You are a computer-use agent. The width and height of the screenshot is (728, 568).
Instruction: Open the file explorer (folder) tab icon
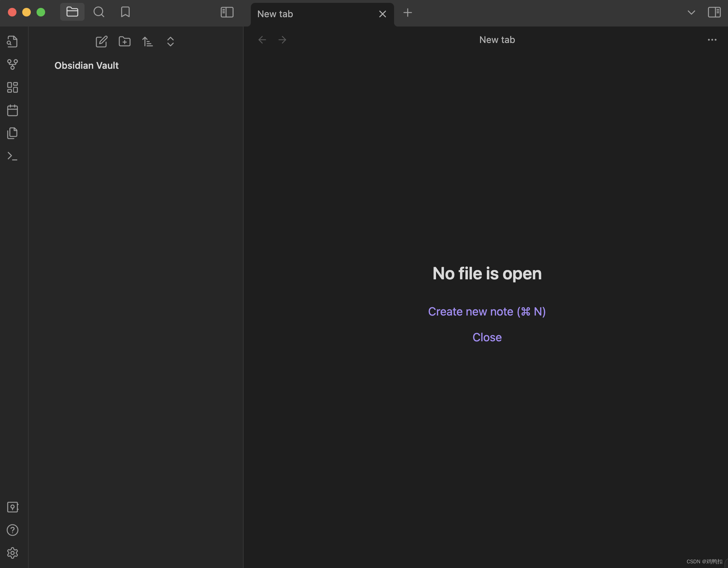[72, 12]
